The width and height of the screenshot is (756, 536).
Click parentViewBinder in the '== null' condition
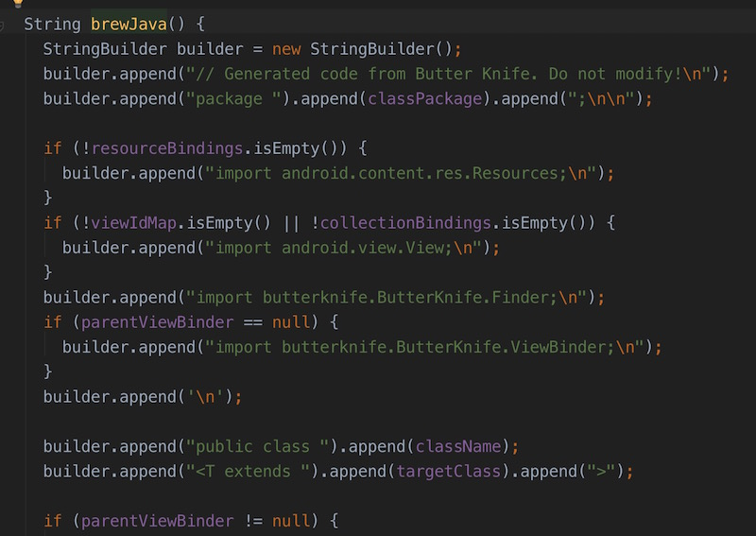[x=157, y=322]
